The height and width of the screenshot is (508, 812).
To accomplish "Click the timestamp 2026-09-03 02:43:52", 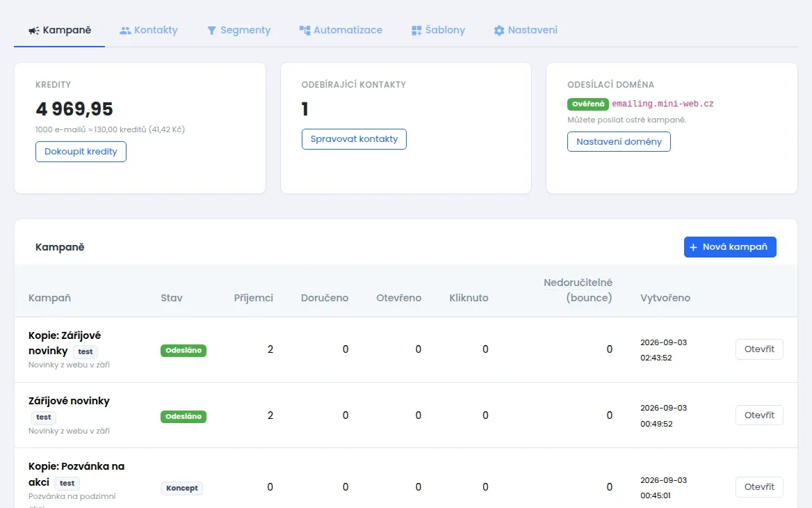I will (663, 350).
